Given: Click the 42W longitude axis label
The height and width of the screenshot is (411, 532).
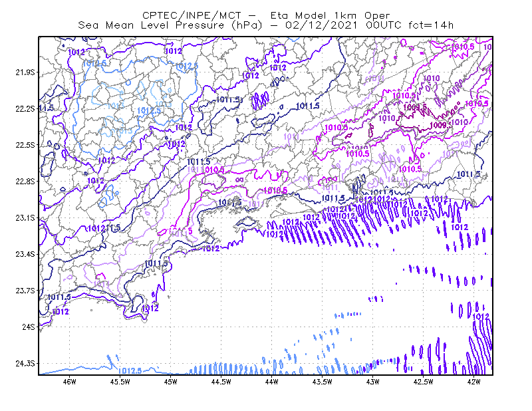Looking at the screenshot, I should pos(474,382).
